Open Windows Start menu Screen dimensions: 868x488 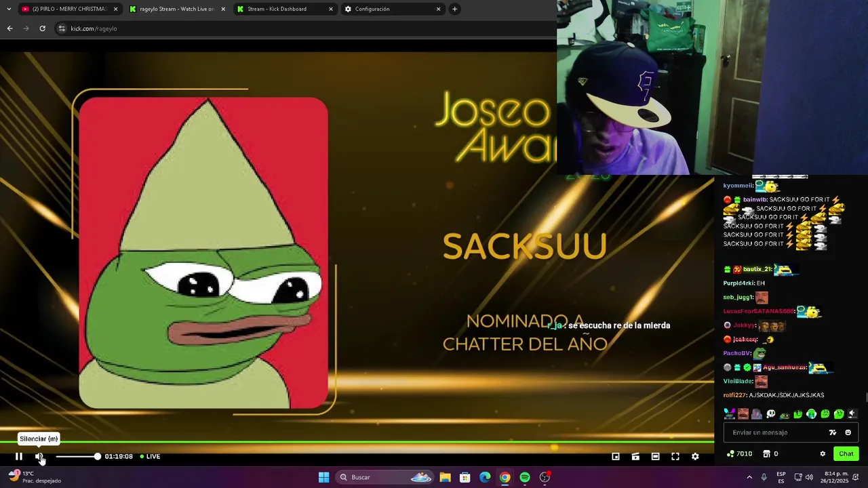click(323, 477)
